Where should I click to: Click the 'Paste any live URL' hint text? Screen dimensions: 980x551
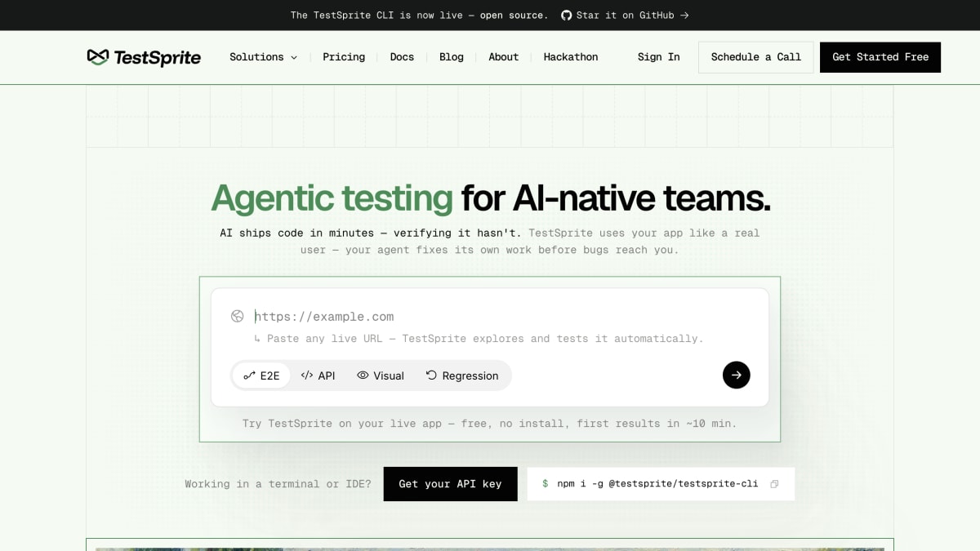(479, 339)
